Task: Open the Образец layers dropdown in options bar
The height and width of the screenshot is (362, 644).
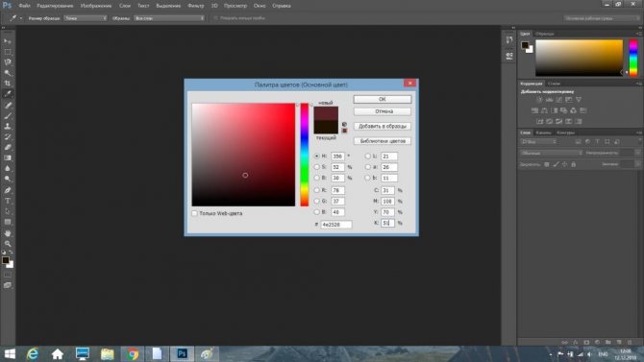Action: (x=169, y=18)
